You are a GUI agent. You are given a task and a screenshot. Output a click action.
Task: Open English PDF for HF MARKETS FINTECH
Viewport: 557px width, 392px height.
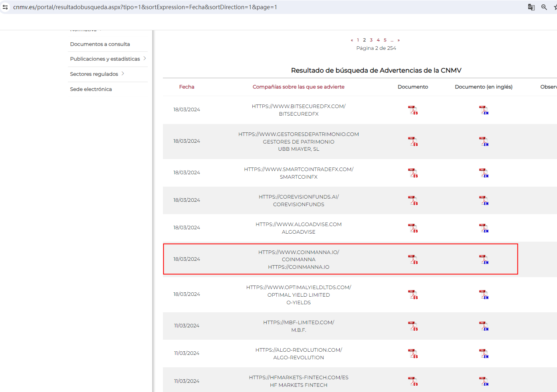pos(484,381)
